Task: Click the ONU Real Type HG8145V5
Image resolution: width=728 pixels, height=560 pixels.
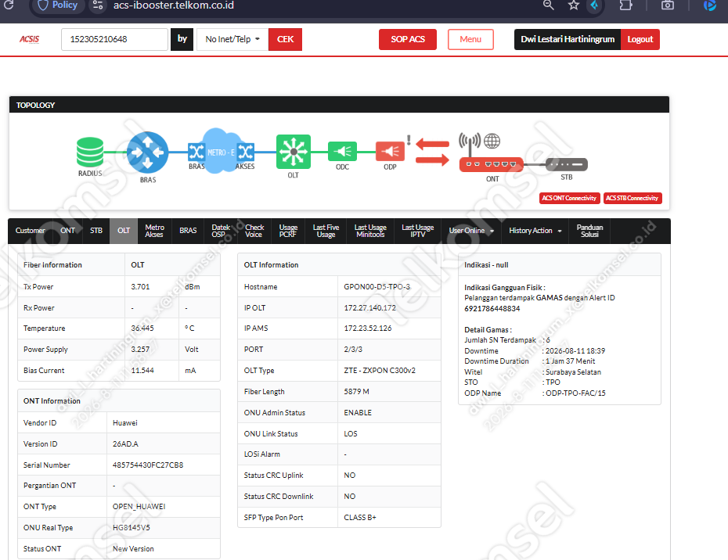Action: point(132,527)
